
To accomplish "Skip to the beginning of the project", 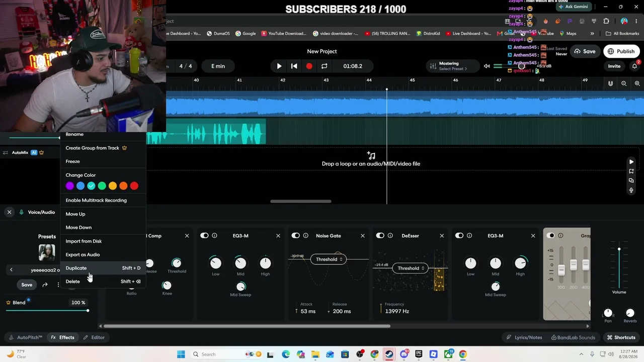I will click(x=294, y=66).
